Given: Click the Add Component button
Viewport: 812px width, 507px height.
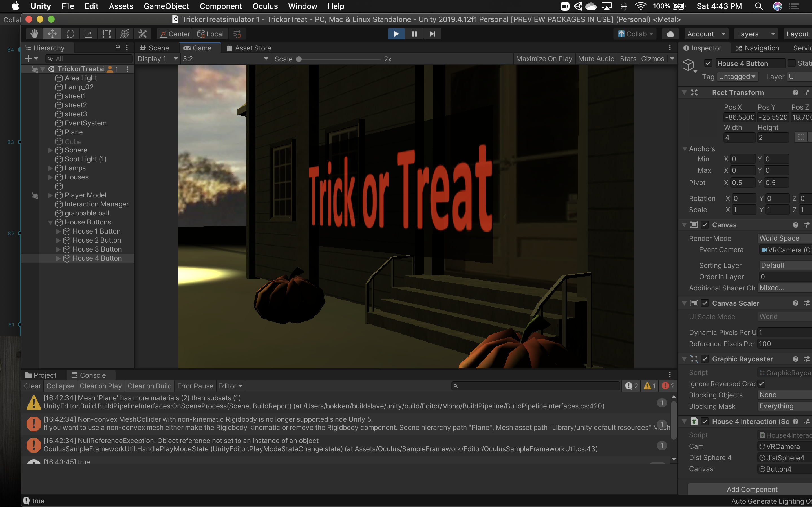Looking at the screenshot, I should (x=752, y=489).
